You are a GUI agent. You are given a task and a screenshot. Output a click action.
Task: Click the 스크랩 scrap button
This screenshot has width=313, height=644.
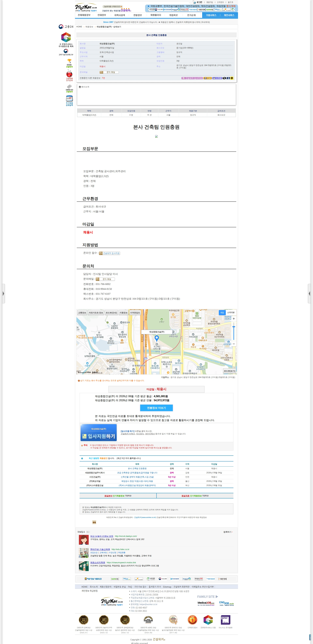(217, 78)
